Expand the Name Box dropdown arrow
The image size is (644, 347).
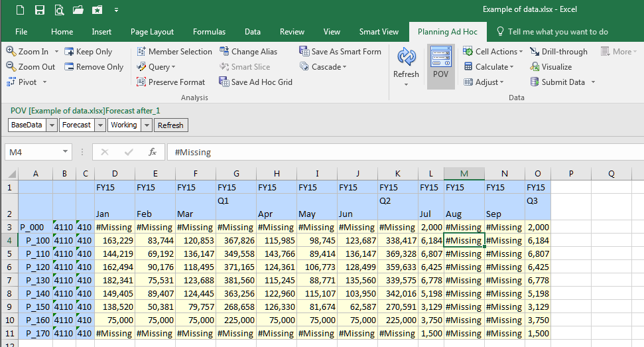65,152
